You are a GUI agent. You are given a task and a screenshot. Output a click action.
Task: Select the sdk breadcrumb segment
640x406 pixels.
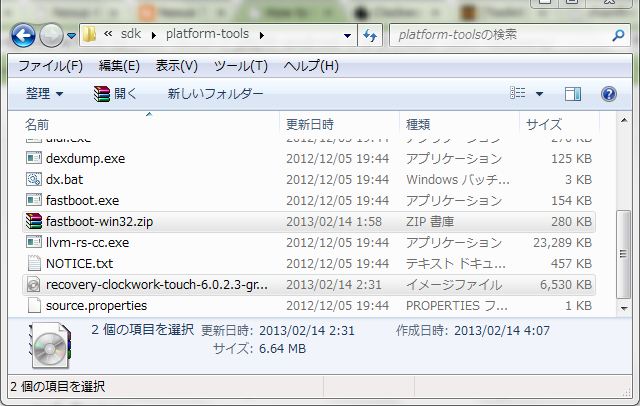[131, 34]
